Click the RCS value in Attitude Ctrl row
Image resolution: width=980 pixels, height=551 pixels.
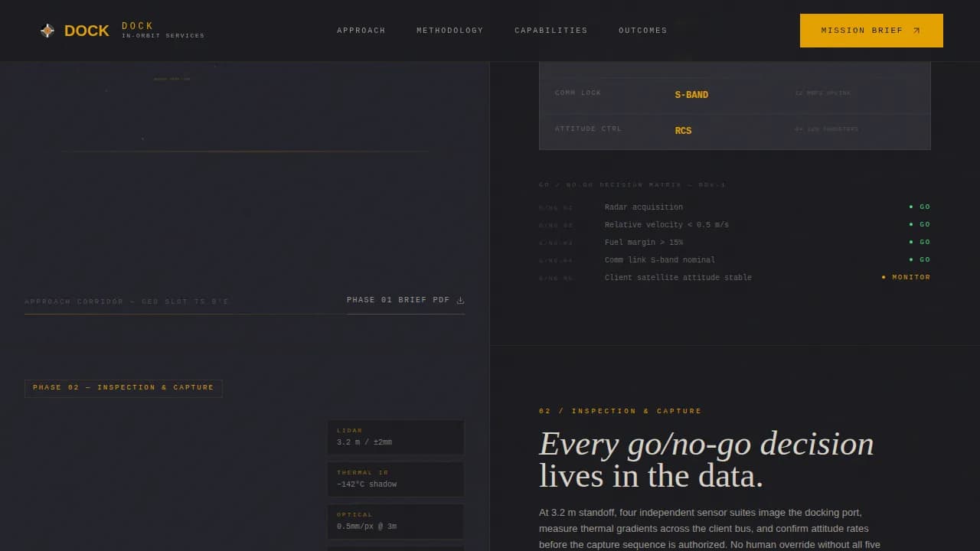point(683,131)
